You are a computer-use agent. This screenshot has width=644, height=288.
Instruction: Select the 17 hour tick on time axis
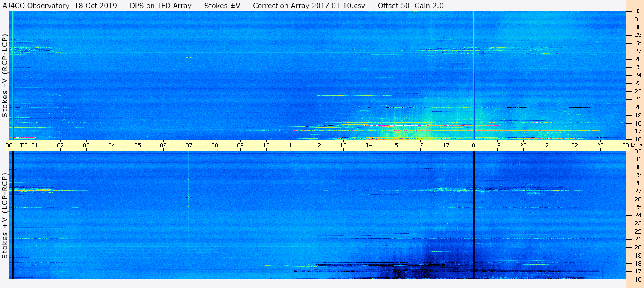[446, 145]
